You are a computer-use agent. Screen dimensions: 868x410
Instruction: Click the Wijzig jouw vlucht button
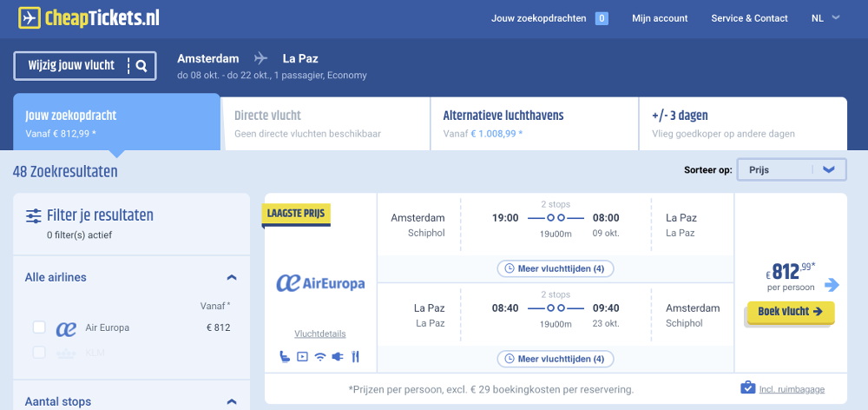tap(85, 66)
